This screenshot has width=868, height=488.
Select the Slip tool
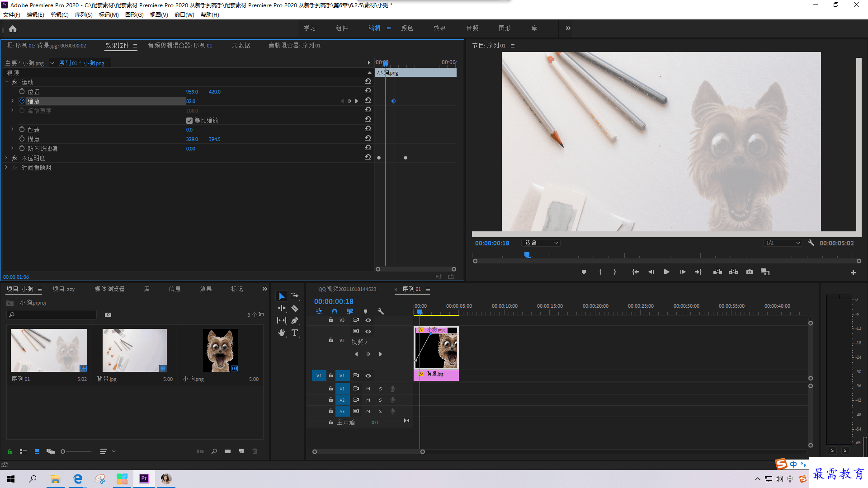(282, 320)
